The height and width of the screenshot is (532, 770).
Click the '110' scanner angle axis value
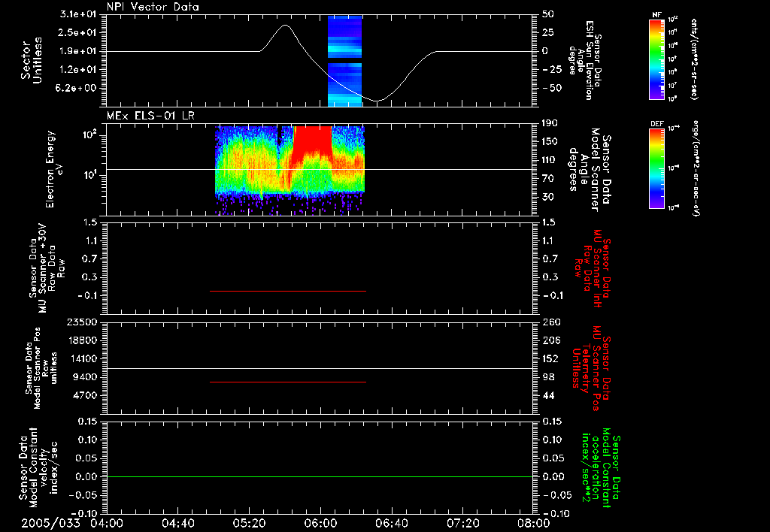(x=550, y=160)
